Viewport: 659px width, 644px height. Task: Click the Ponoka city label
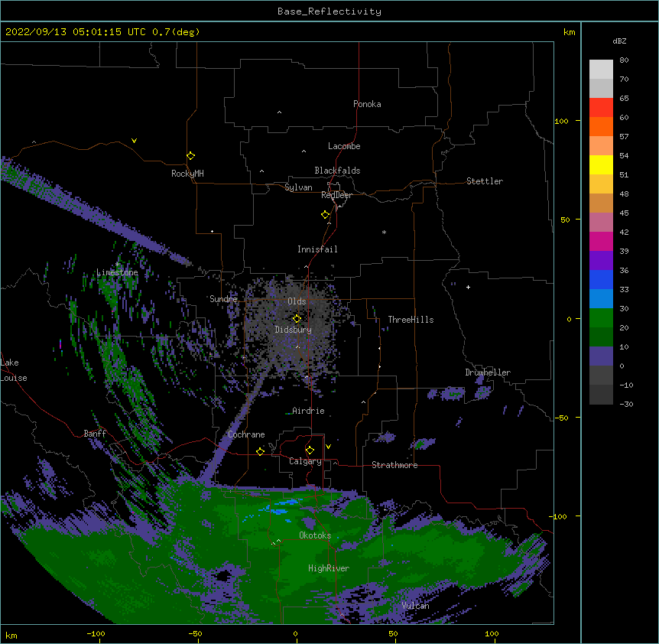(x=367, y=104)
